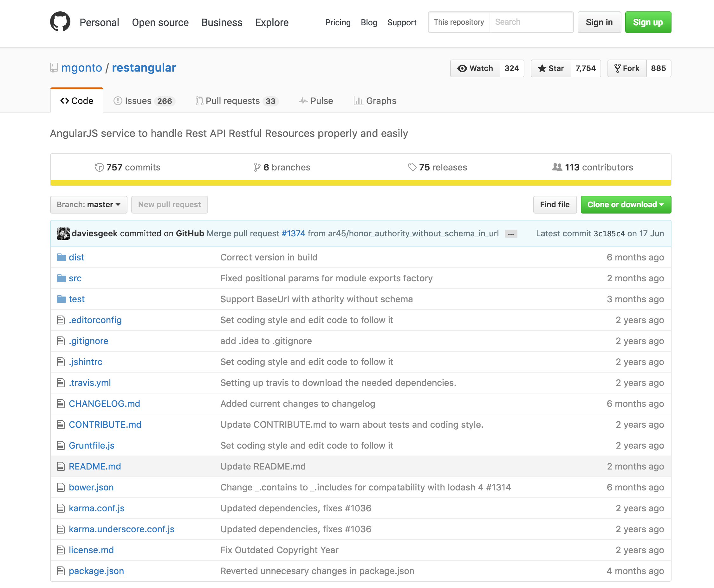This screenshot has height=588, width=714.
Task: Switch to the Code tab
Action: 77,101
